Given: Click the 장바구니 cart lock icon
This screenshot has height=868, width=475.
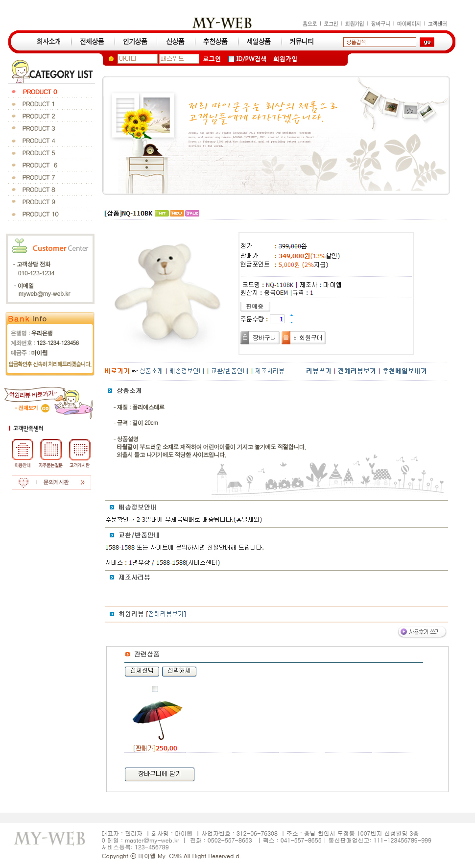Looking at the screenshot, I should pyautogui.click(x=245, y=338).
